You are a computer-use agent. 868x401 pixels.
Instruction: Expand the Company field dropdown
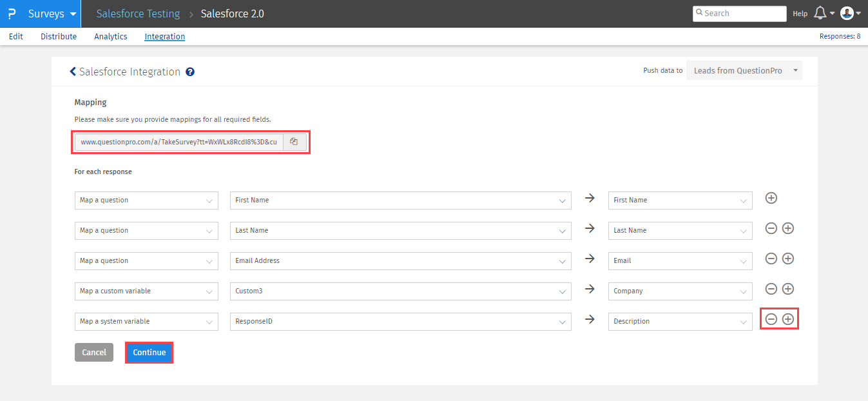[680, 291]
